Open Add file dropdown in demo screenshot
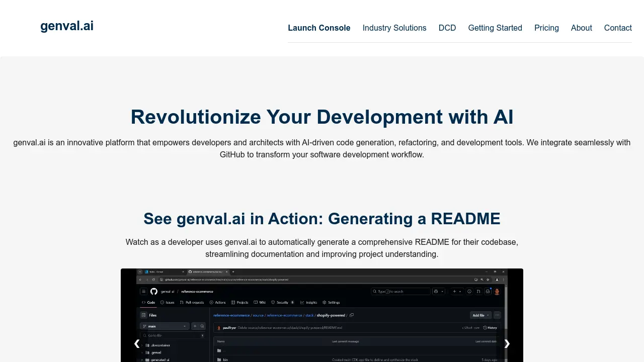The image size is (644, 362). (481, 315)
